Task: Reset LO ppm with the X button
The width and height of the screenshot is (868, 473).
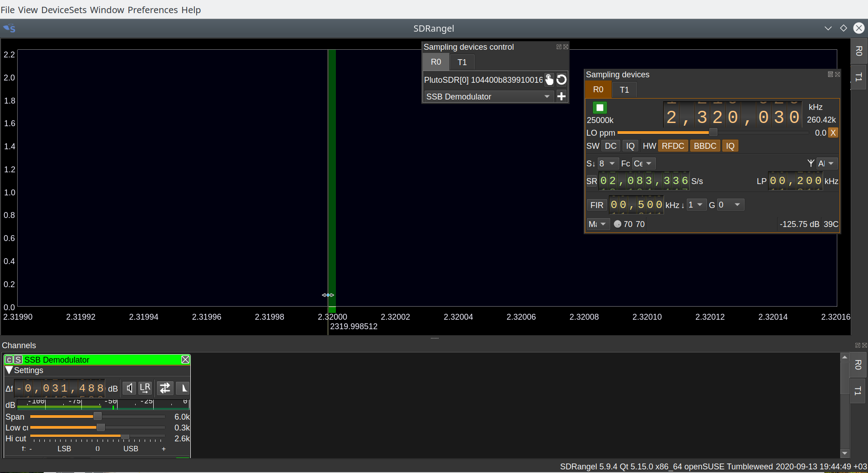Action: pos(833,133)
